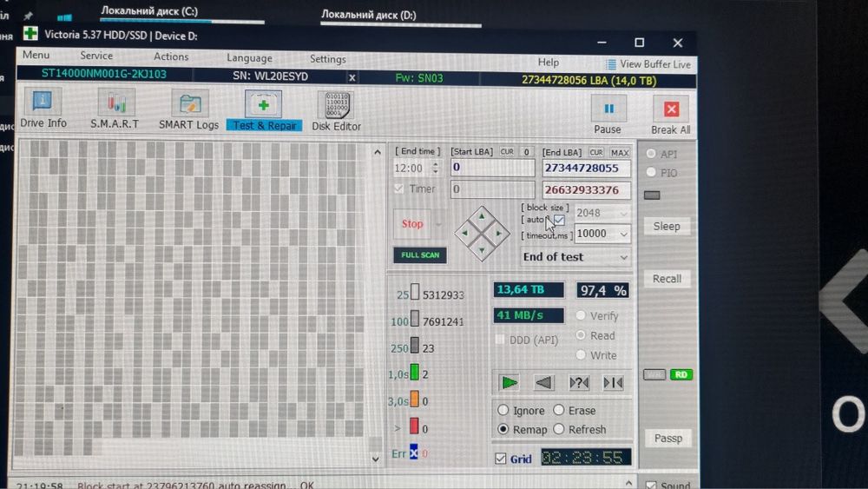Image resolution: width=868 pixels, height=489 pixels.
Task: Click the random seek test button
Action: pos(579,383)
